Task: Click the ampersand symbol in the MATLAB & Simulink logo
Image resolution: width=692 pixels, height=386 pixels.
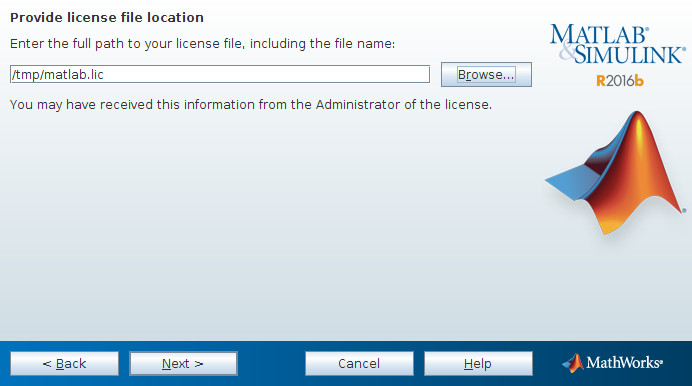Action: tap(566, 52)
